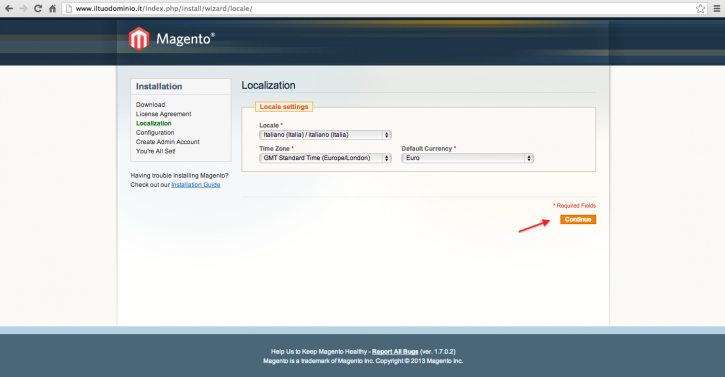Screen dimensions: 725x377
Task: Select Configuration step in sidebar
Action: 155,132
